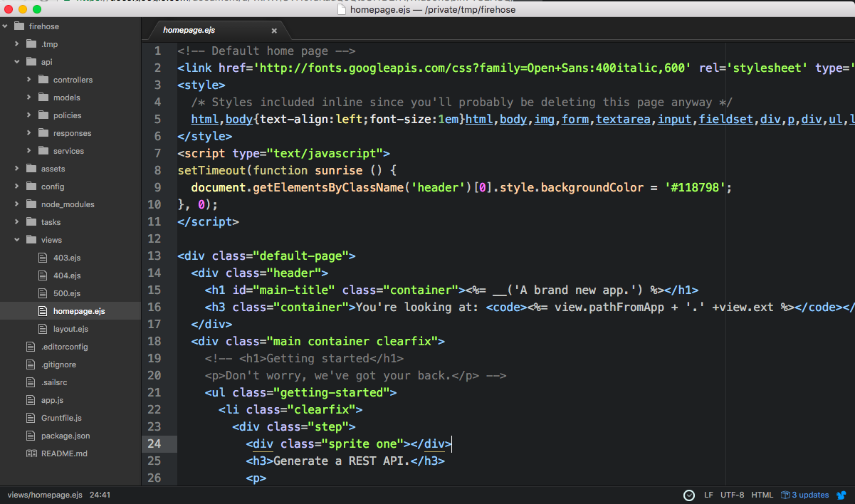Expand the assets folder chevron
The height and width of the screenshot is (504, 855).
point(17,169)
